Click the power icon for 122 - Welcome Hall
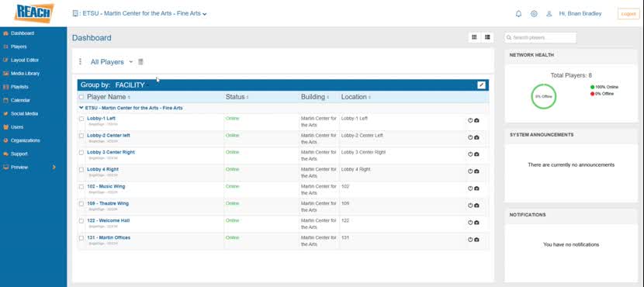 pos(470,223)
